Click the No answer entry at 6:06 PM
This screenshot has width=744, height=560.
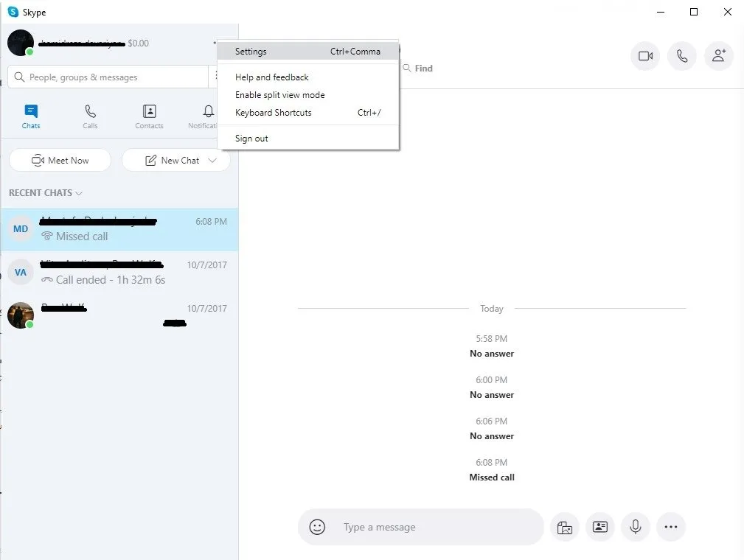click(492, 436)
